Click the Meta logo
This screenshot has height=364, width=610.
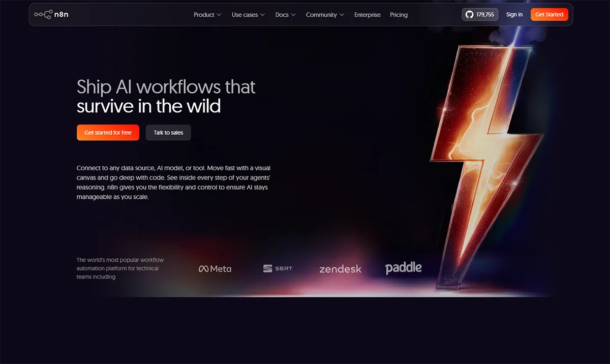coord(215,268)
